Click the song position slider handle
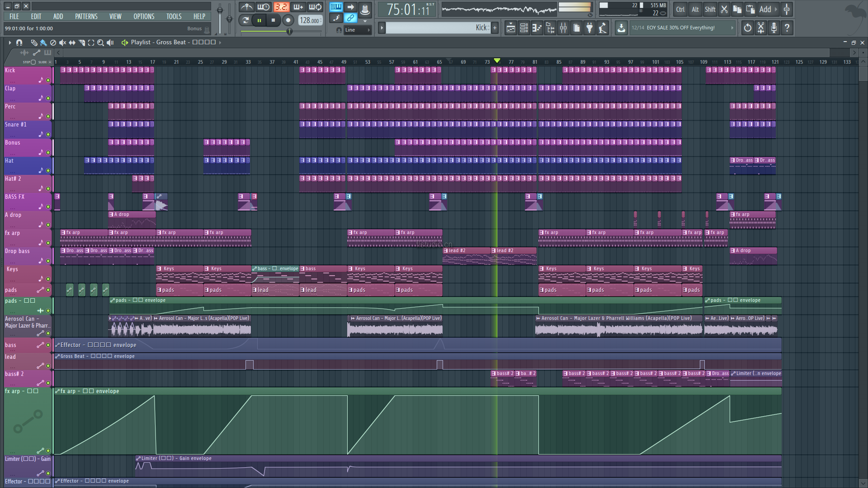This screenshot has height=488, width=868. [289, 31]
